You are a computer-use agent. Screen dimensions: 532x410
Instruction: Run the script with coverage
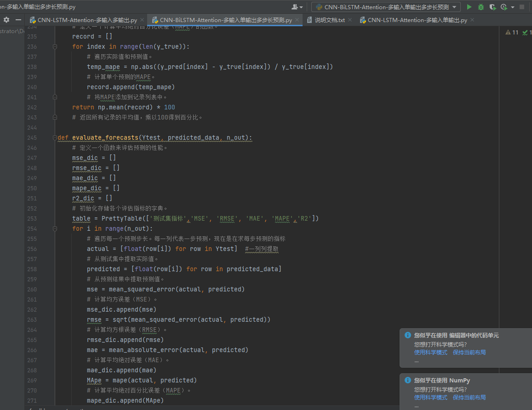pos(492,7)
